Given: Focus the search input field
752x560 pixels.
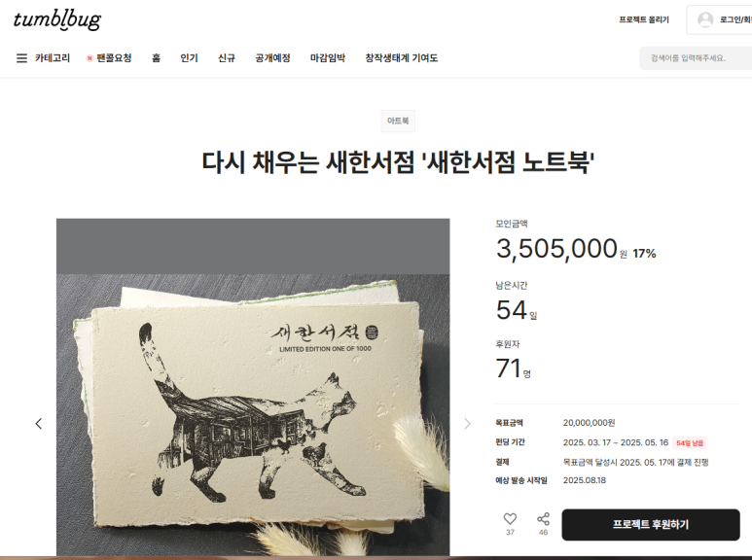Looking at the screenshot, I should coord(698,58).
